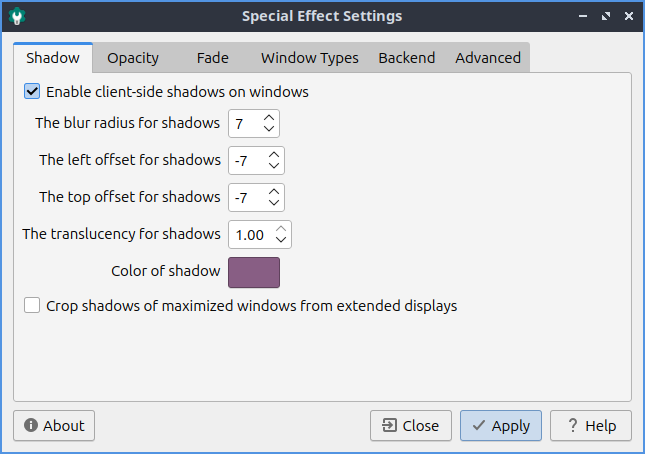The image size is (645, 454).
Task: Click the translucency for shadows input field
Action: (x=250, y=235)
